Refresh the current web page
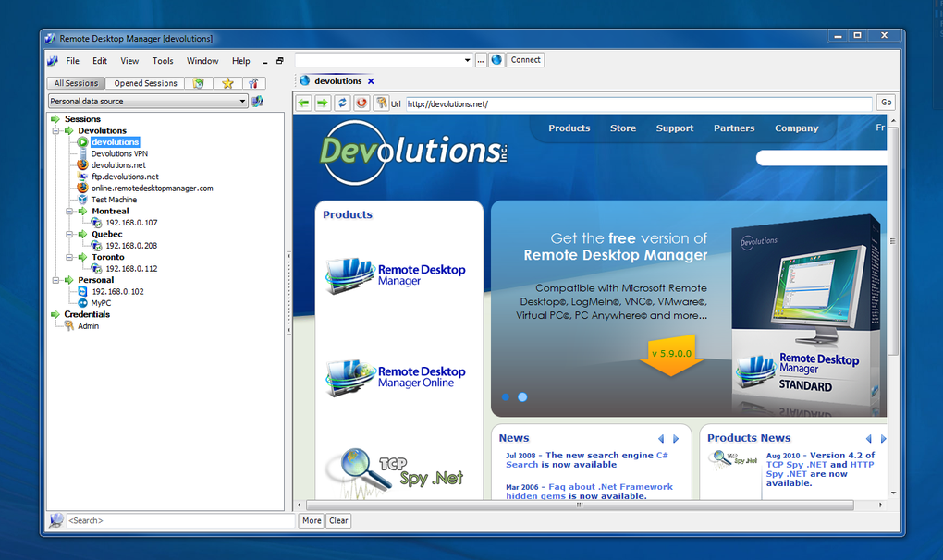The height and width of the screenshot is (560, 943). point(339,103)
